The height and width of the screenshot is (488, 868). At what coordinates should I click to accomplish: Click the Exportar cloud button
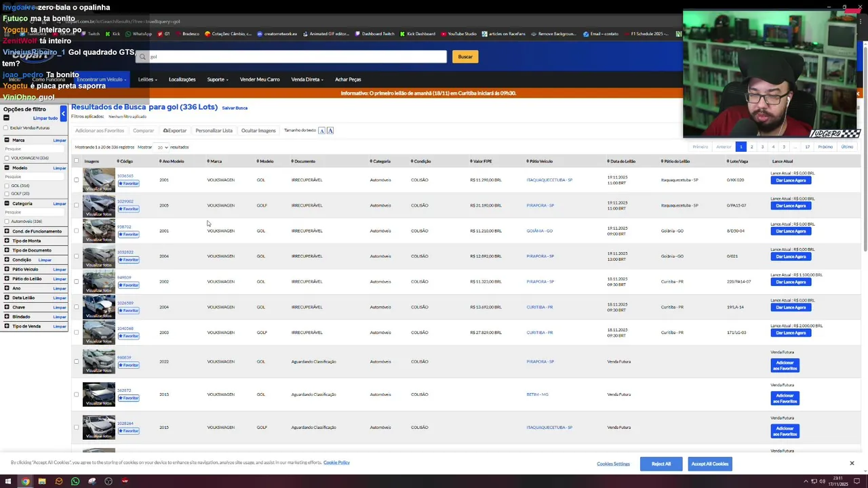(175, 130)
